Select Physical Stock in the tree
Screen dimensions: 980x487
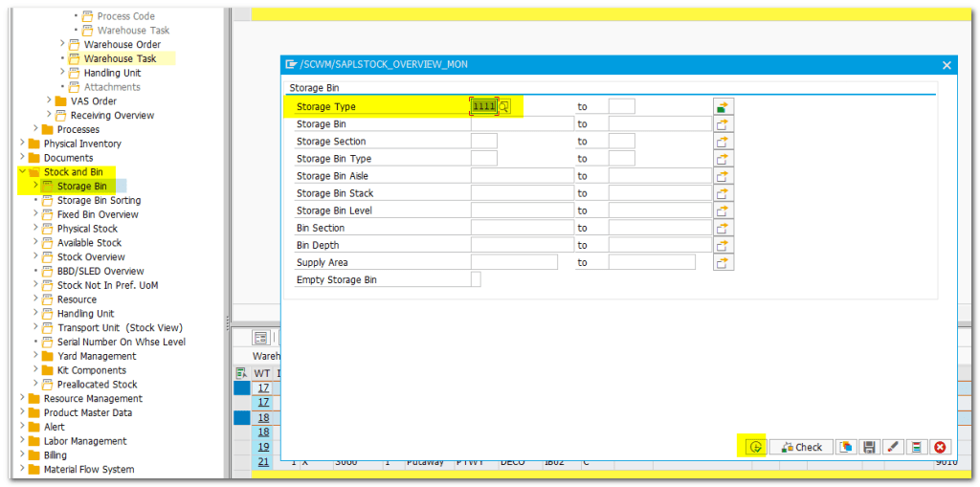point(87,229)
